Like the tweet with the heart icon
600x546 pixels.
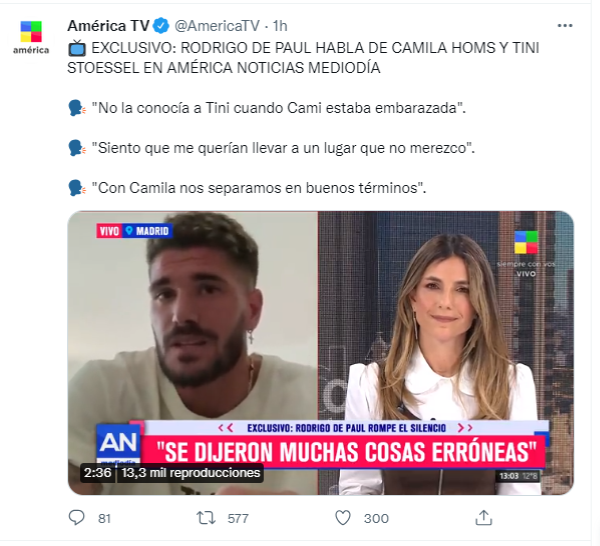click(x=343, y=518)
